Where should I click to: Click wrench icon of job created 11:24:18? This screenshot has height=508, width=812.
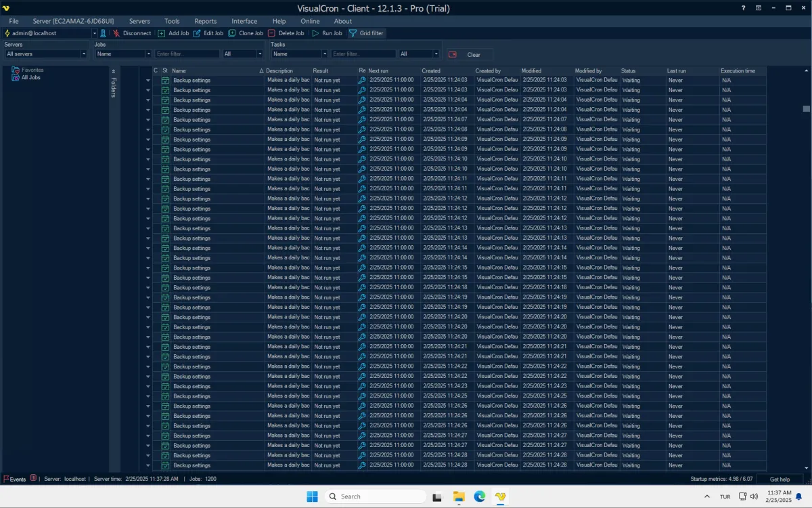362,287
